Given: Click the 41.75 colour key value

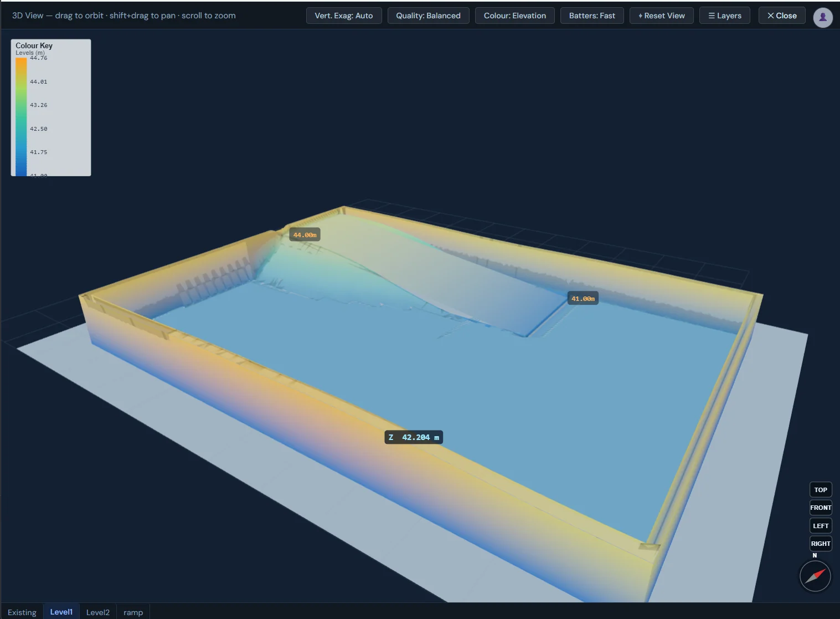Looking at the screenshot, I should click(39, 152).
